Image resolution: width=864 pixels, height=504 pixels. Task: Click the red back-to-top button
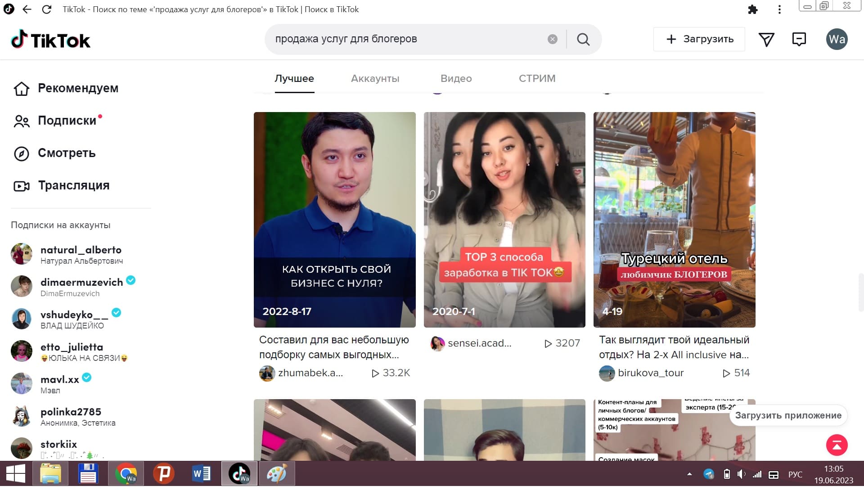837,445
